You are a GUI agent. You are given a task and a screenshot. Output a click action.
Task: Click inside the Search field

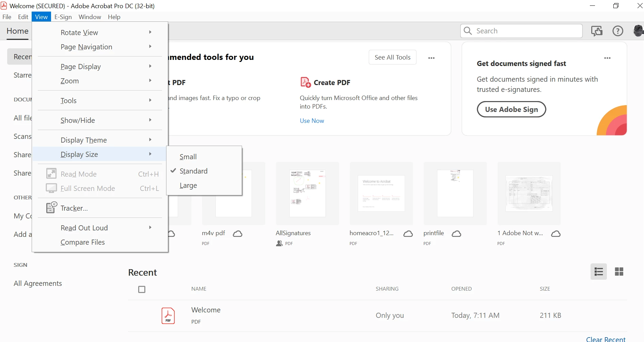[521, 31]
